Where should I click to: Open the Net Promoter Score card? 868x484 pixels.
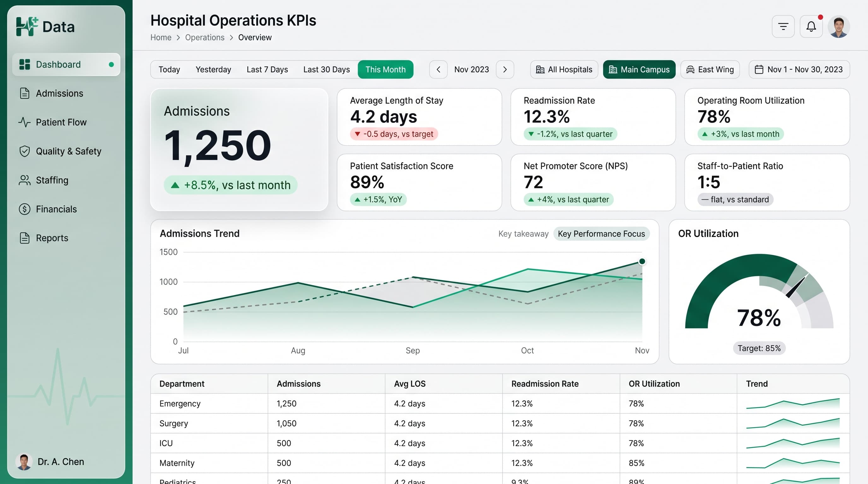tap(593, 182)
